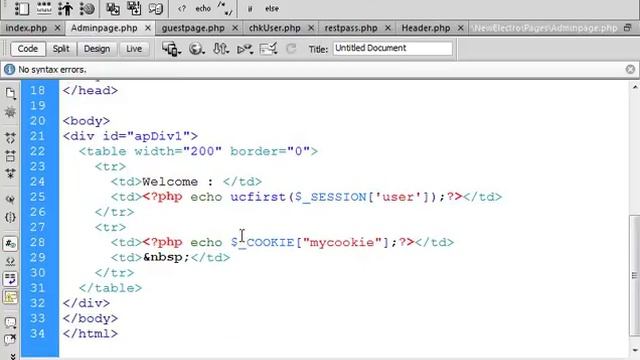640x360 pixels.
Task: Enable Live view
Action: pos(134,49)
